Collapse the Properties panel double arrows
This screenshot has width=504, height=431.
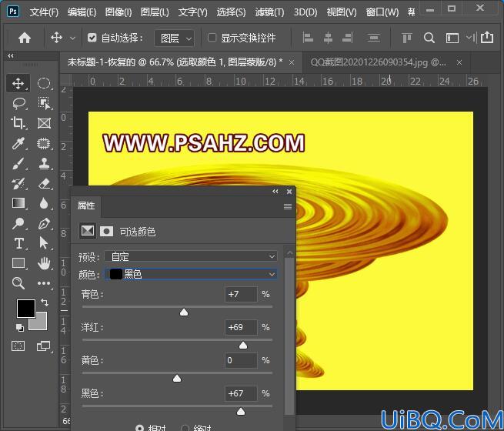pyautogui.click(x=275, y=192)
